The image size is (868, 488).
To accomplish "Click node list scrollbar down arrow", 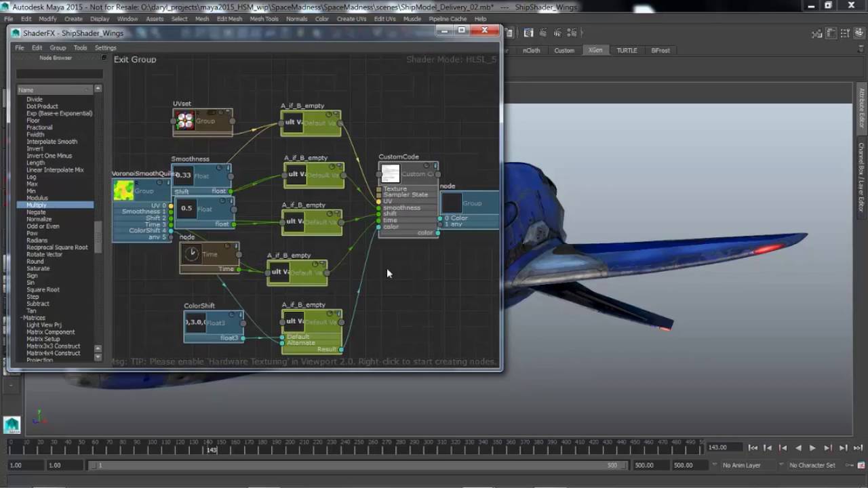I will point(98,356).
